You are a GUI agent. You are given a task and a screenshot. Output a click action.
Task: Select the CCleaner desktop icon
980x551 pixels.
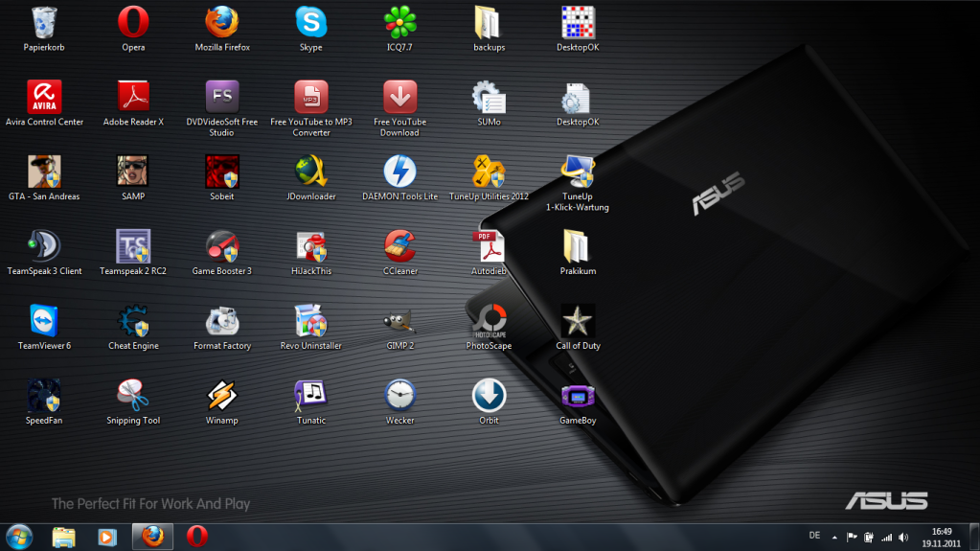[x=399, y=246]
